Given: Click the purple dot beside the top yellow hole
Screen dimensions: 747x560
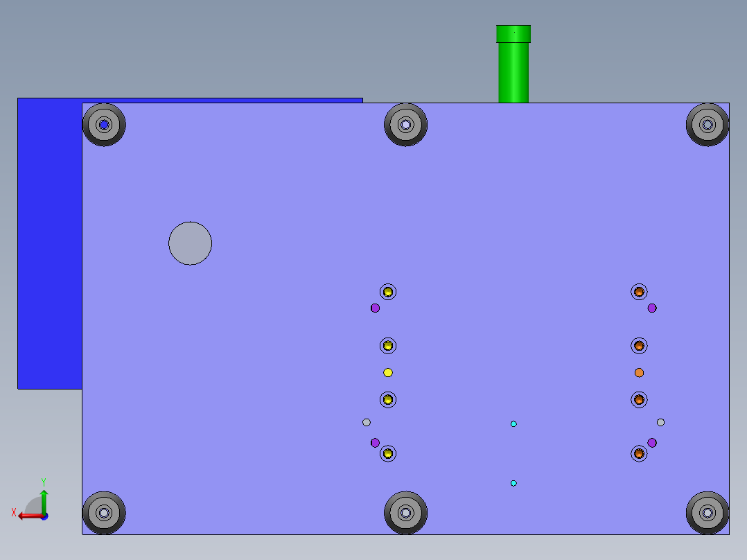Looking at the screenshot, I should pyautogui.click(x=375, y=308).
